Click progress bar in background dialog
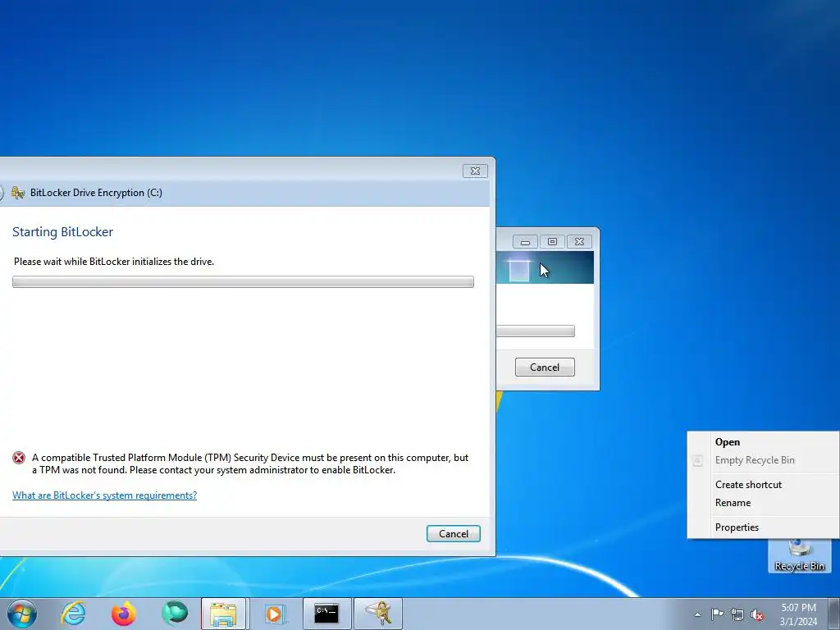Screen dimensions: 840x630 coord(535,331)
